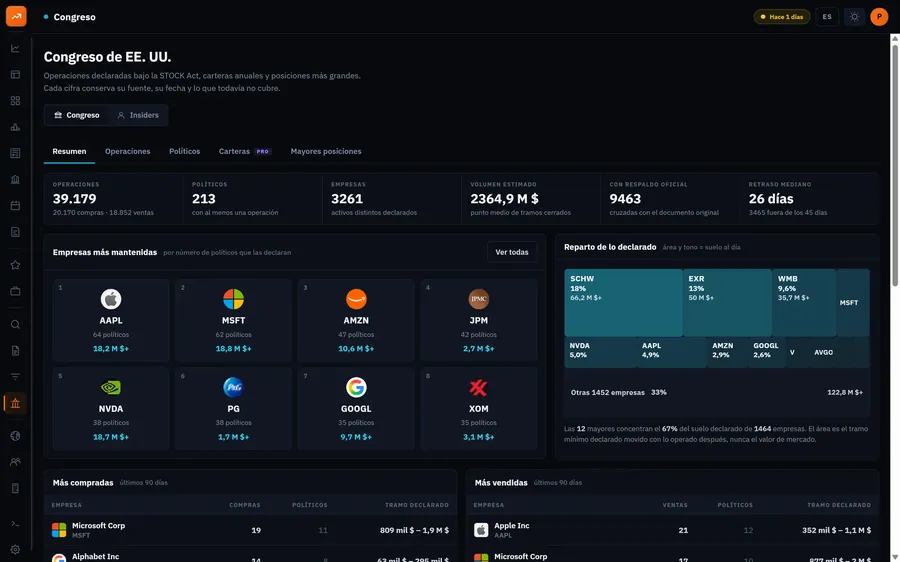Switch to the Insiders segment toggle

[138, 115]
